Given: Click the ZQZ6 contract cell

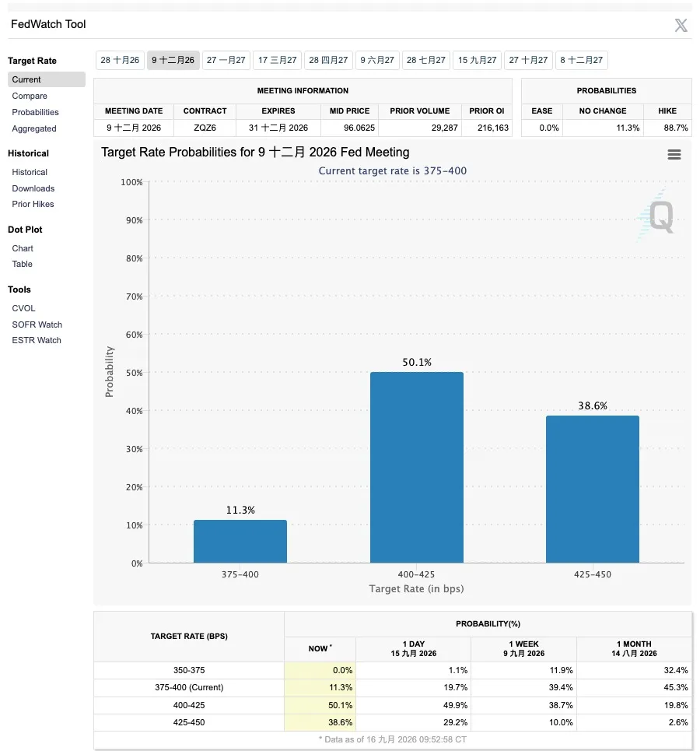Looking at the screenshot, I should 205,128.
